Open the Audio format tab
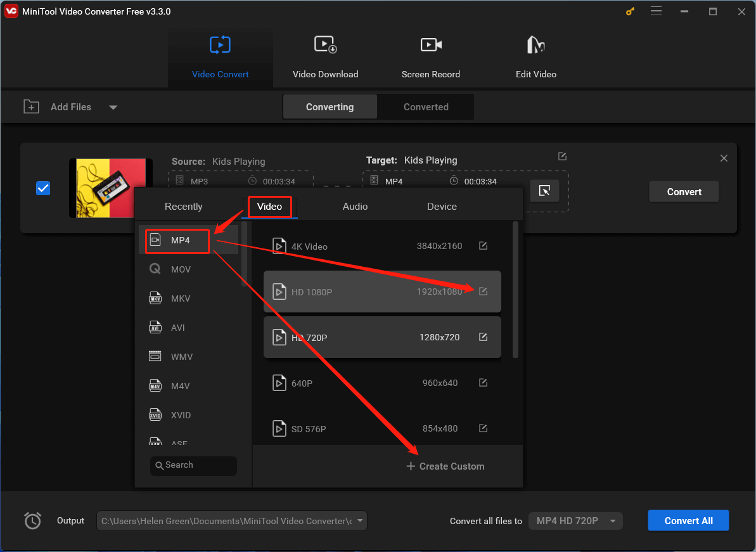Image resolution: width=756 pixels, height=552 pixels. point(355,207)
